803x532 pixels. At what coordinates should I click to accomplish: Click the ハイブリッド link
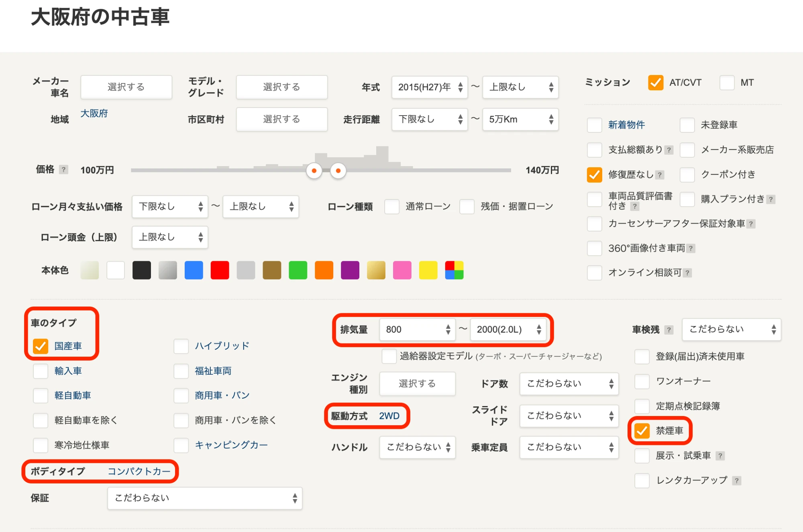(x=222, y=346)
